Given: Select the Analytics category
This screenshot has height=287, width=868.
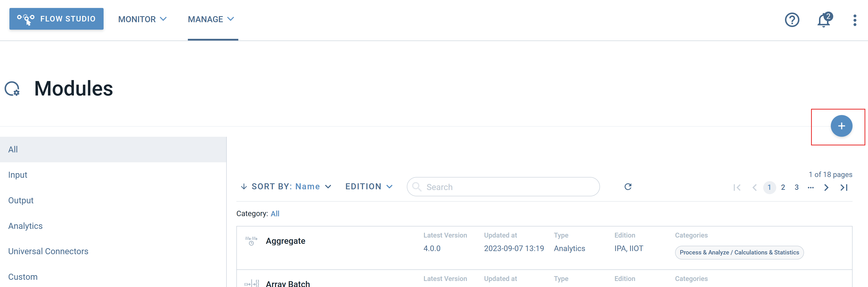Looking at the screenshot, I should (x=25, y=226).
